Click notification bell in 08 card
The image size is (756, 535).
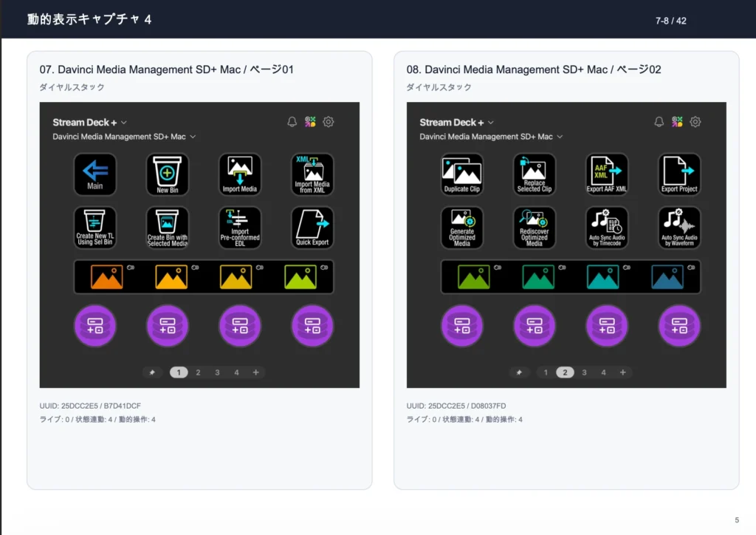pyautogui.click(x=659, y=122)
